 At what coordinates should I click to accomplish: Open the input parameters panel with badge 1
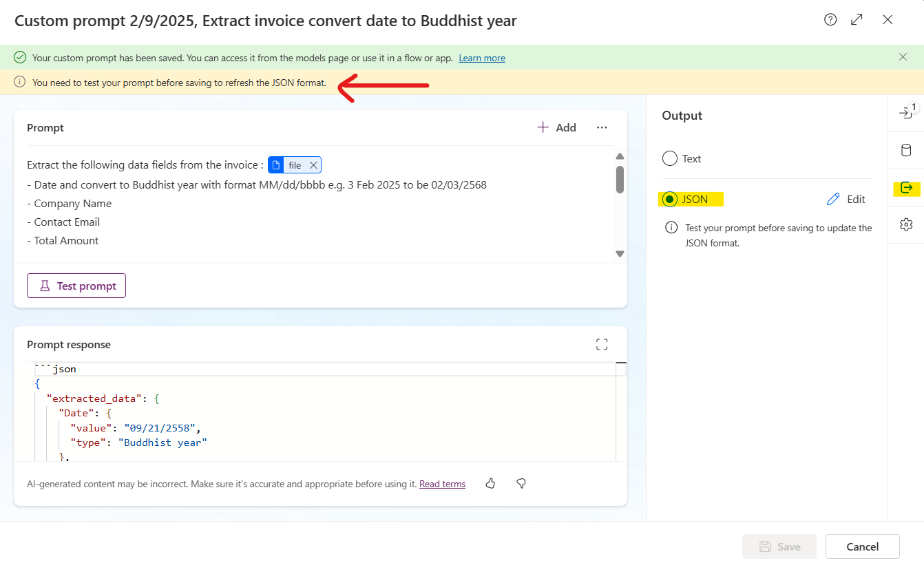coord(906,111)
